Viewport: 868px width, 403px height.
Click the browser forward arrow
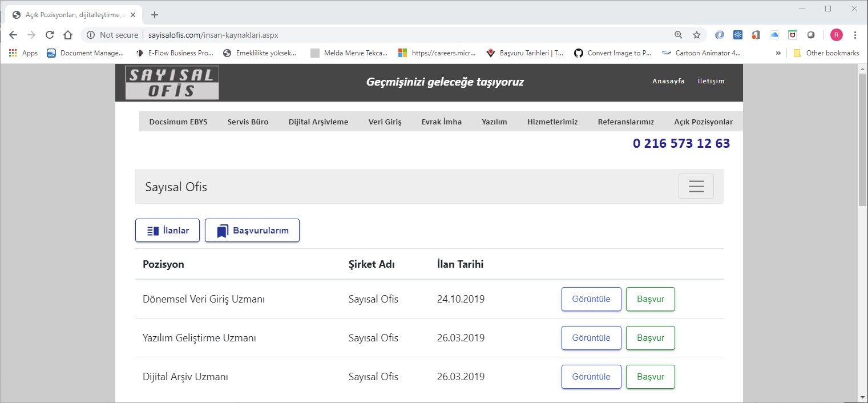coord(31,35)
